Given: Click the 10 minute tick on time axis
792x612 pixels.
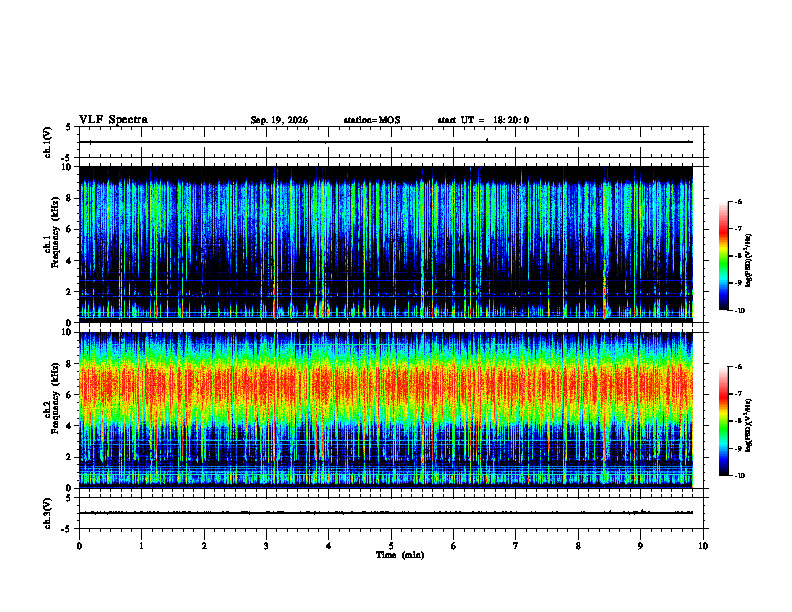Looking at the screenshot, I should tap(703, 546).
